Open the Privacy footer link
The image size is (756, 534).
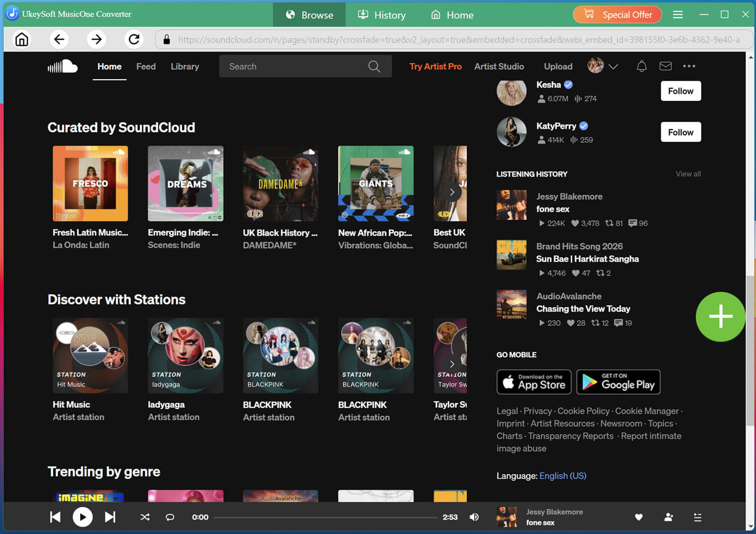(x=537, y=411)
